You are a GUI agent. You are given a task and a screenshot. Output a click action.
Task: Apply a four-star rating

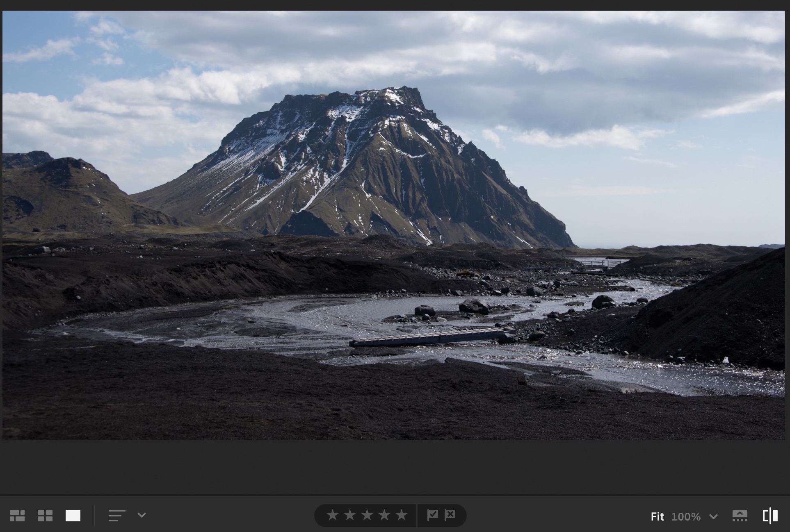pyautogui.click(x=384, y=515)
